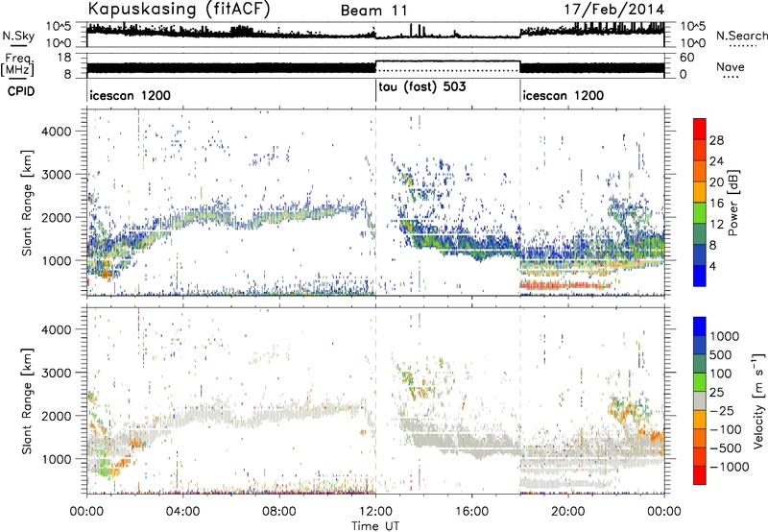768x532 pixels.
Task: Click the '4' value on Power scale
Action: click(713, 266)
